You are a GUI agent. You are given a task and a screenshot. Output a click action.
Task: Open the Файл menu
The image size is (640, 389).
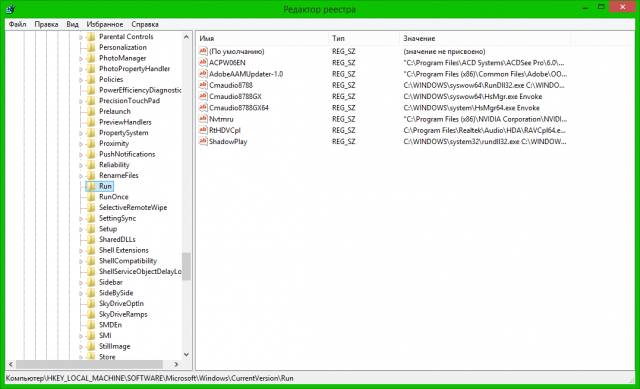17,24
